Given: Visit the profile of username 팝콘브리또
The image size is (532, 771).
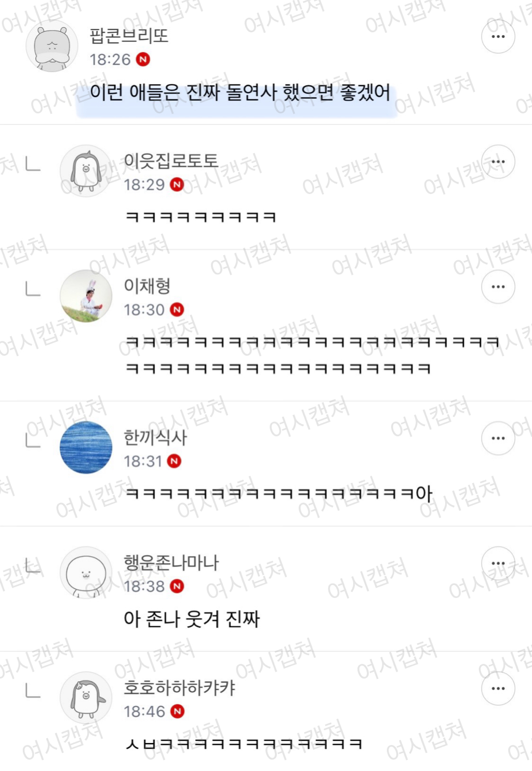Looking at the screenshot, I should (129, 36).
